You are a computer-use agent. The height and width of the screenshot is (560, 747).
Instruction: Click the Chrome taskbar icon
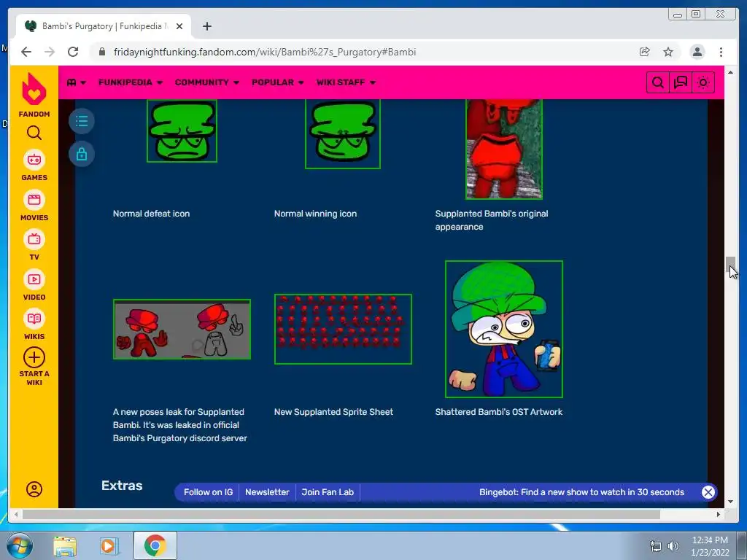[155, 545]
